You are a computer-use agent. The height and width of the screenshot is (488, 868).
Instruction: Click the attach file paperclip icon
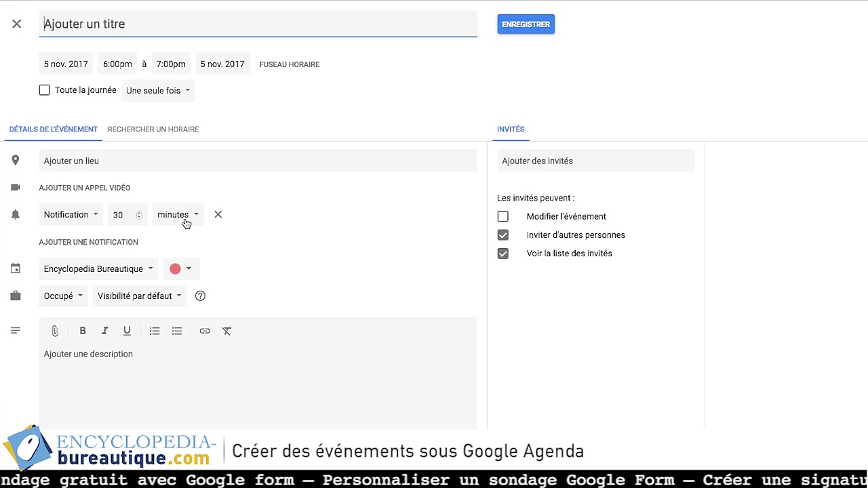pos(55,331)
